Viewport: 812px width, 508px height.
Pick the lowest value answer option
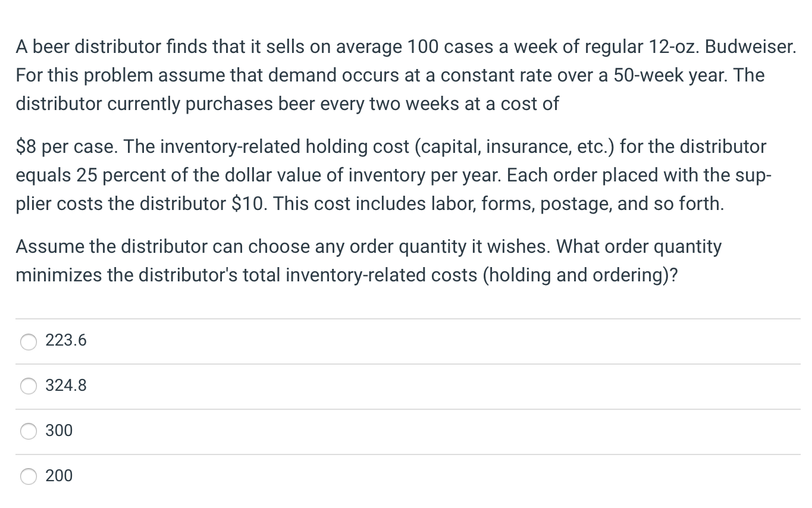(x=28, y=476)
